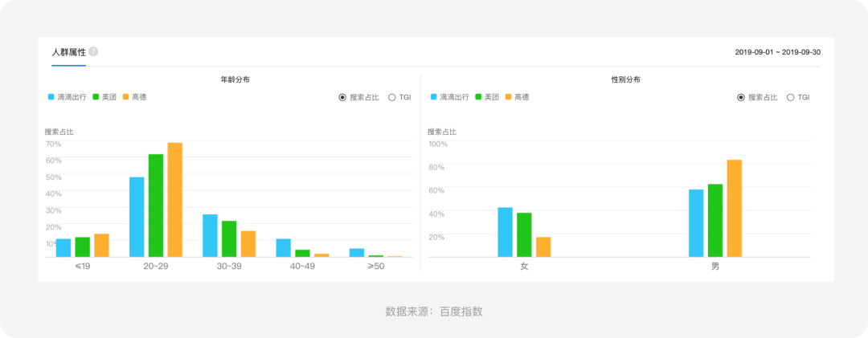868x338 pixels.
Task: Click the ≥50 axis label
Action: pyautogui.click(x=375, y=266)
